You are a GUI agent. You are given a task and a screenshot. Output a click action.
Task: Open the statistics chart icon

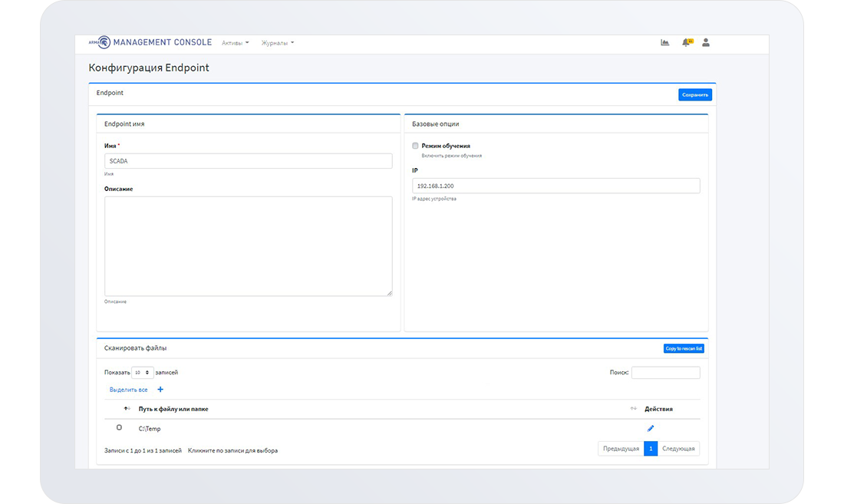point(665,42)
